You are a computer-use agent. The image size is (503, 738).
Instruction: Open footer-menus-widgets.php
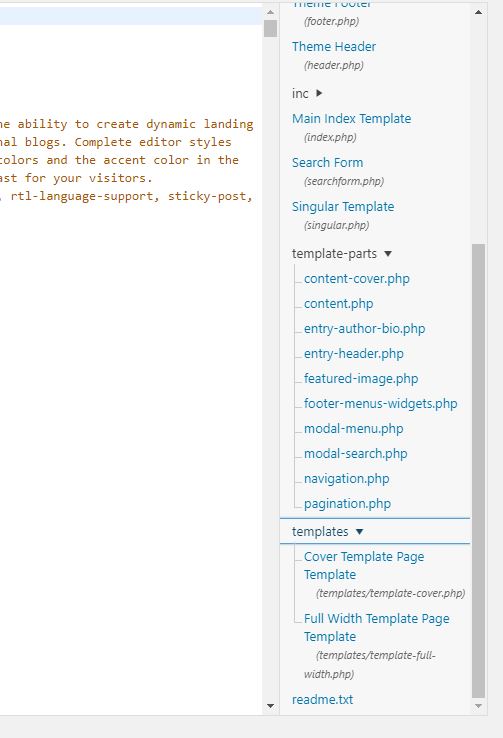tap(381, 403)
